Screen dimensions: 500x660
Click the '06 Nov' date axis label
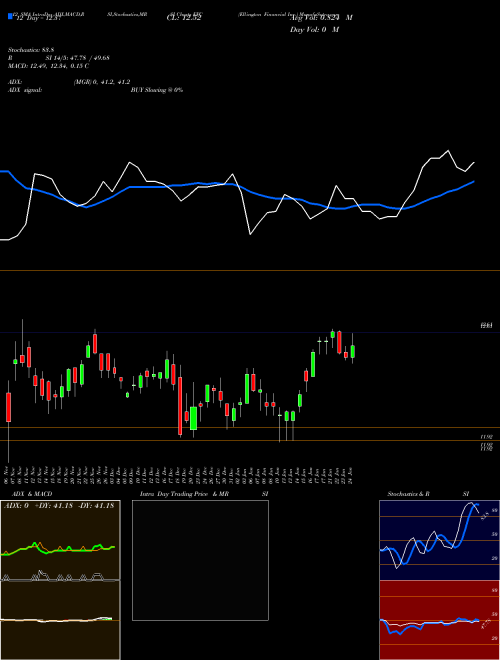coord(6,476)
